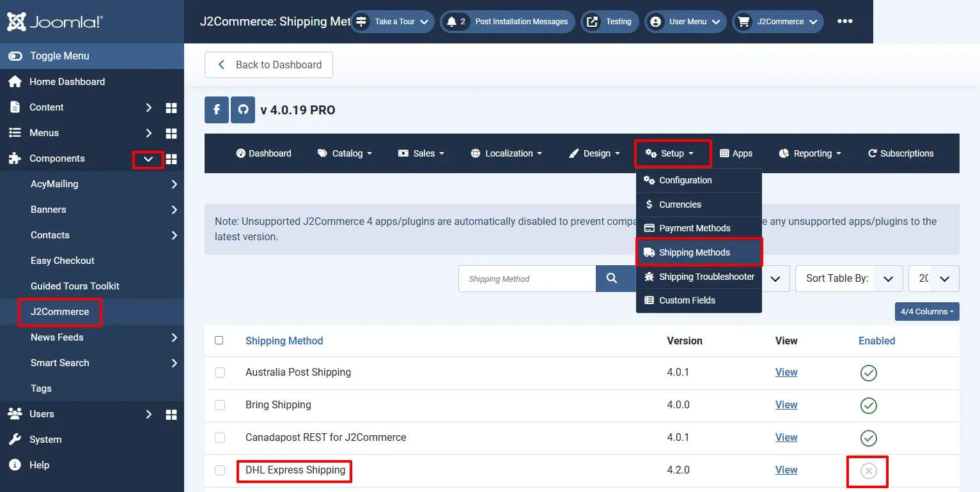Expand the Menus submenu chevron
Image resolution: width=980 pixels, height=492 pixels.
(x=148, y=134)
